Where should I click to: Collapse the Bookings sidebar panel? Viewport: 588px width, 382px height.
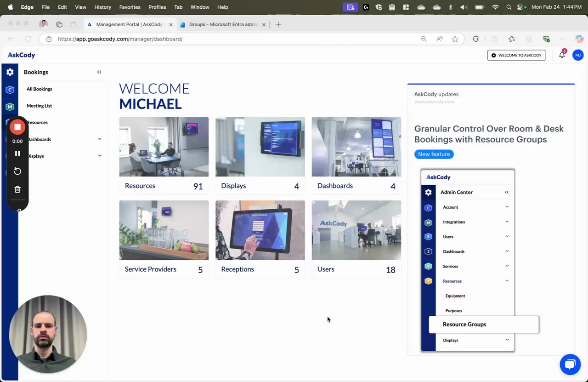[99, 72]
